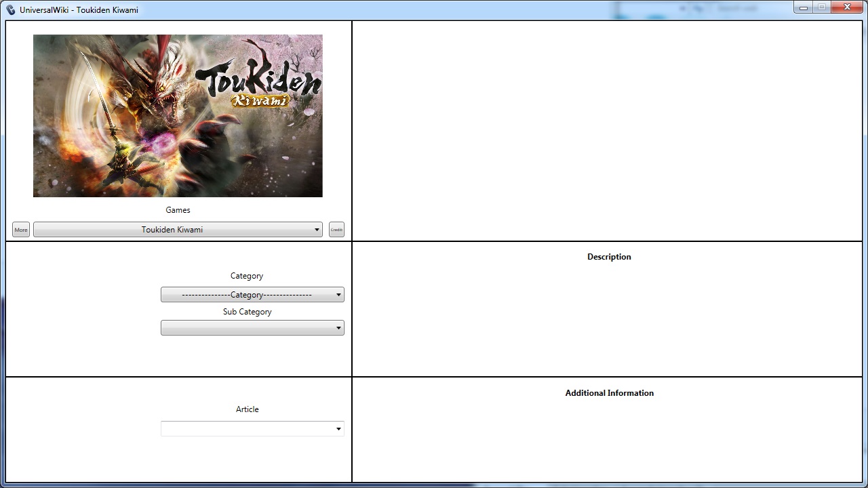Minimize the UniversalWiki window
The image size is (868, 488).
coord(803,7)
